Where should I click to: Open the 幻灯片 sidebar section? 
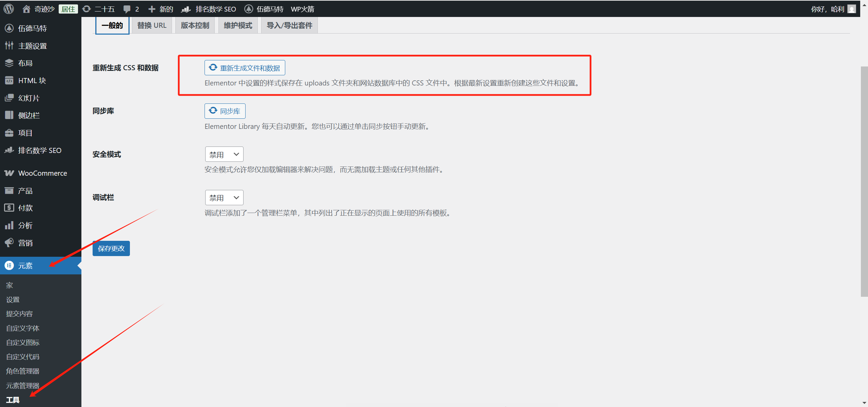pyautogui.click(x=28, y=98)
